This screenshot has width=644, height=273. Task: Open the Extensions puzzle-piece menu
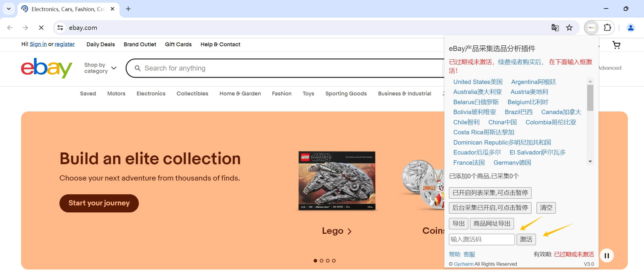coord(607,28)
